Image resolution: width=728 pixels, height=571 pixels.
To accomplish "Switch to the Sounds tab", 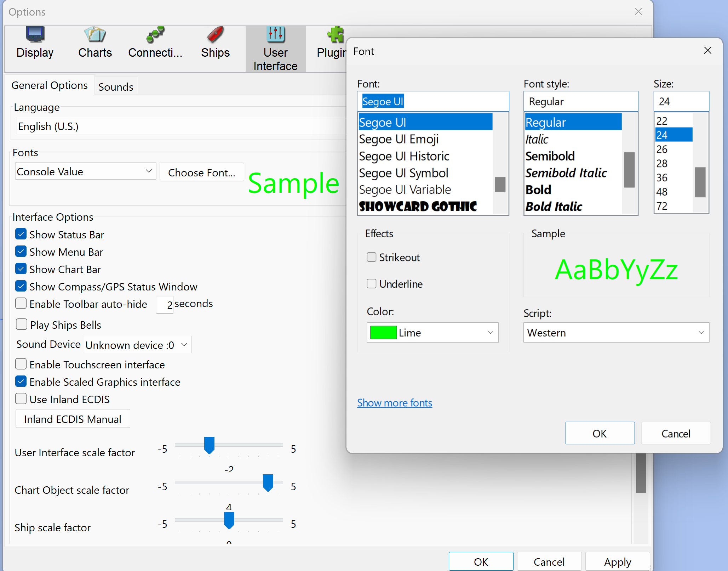I will 116,86.
